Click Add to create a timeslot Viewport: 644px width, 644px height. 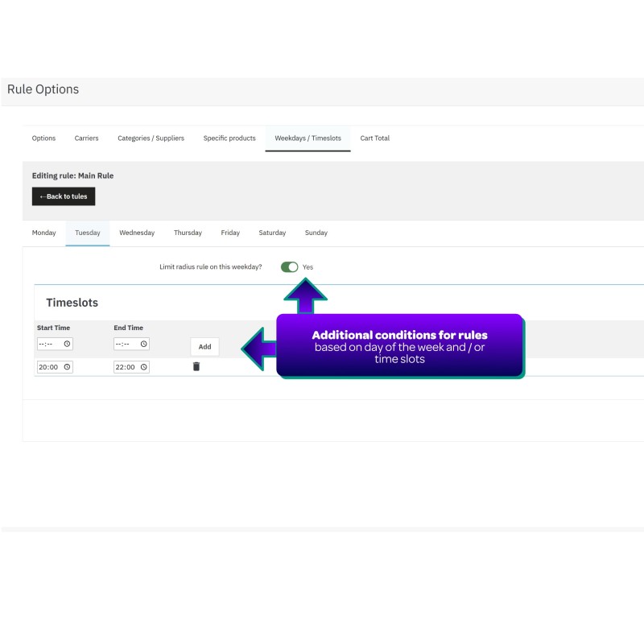click(x=204, y=347)
